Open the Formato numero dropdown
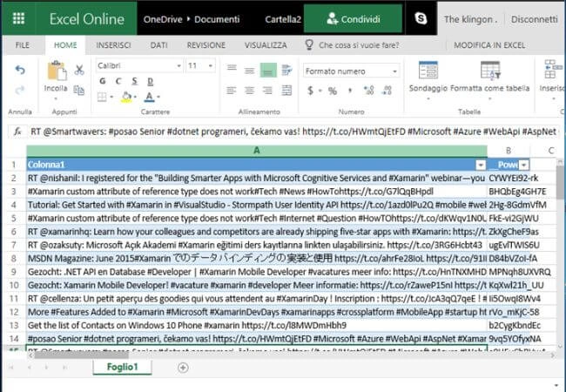The width and height of the screenshot is (566, 392). [351, 71]
